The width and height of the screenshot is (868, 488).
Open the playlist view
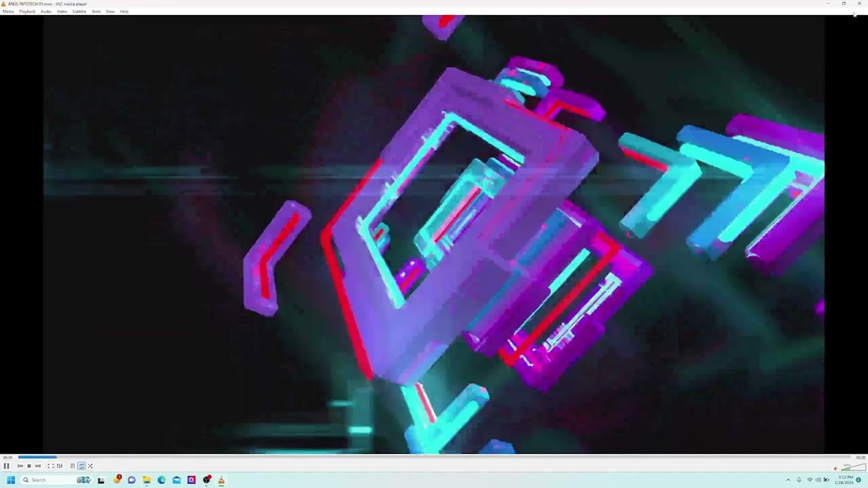tap(73, 466)
